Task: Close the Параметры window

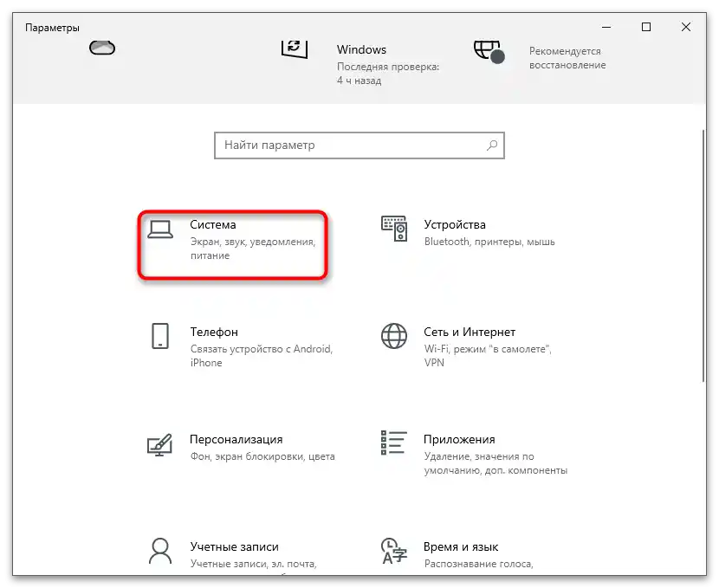Action: pos(686,27)
